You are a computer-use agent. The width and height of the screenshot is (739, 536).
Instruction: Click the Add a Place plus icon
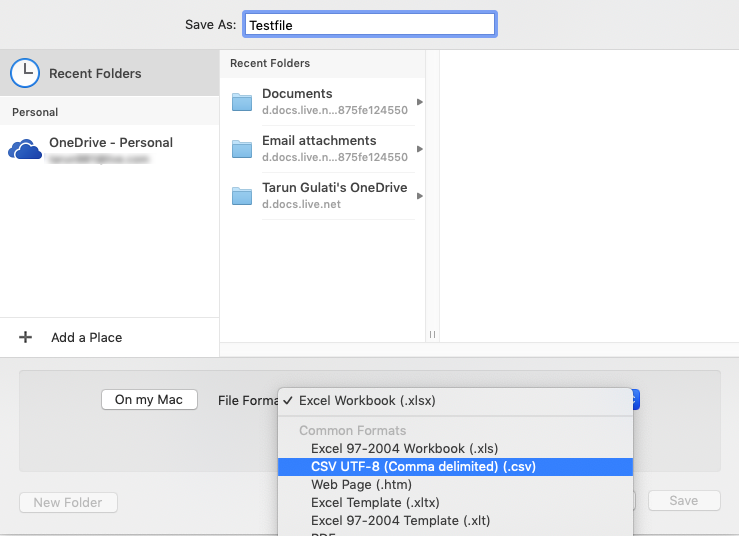pyautogui.click(x=25, y=337)
